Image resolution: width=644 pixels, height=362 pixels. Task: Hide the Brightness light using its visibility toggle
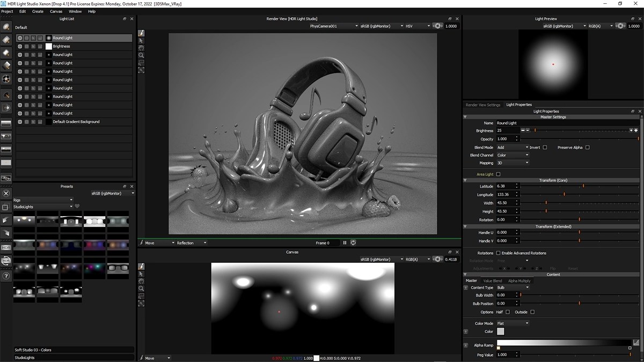pyautogui.click(x=20, y=46)
